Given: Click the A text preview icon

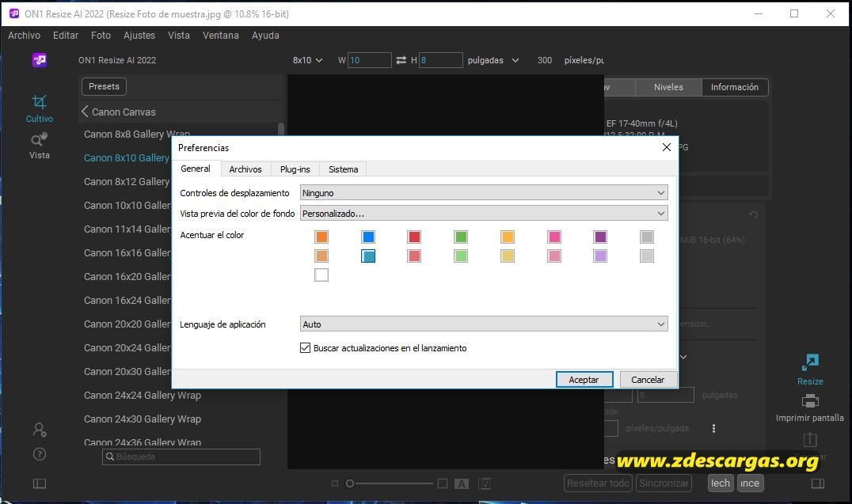Looking at the screenshot, I should click(x=462, y=484).
